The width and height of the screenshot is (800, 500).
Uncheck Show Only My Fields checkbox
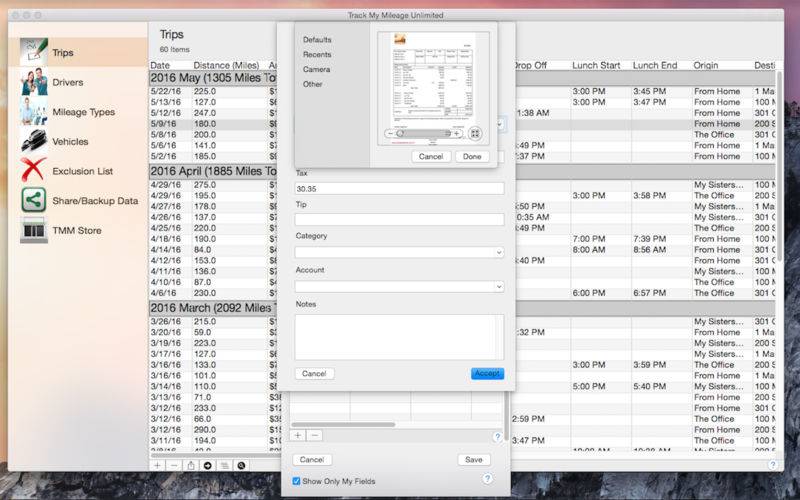296,481
